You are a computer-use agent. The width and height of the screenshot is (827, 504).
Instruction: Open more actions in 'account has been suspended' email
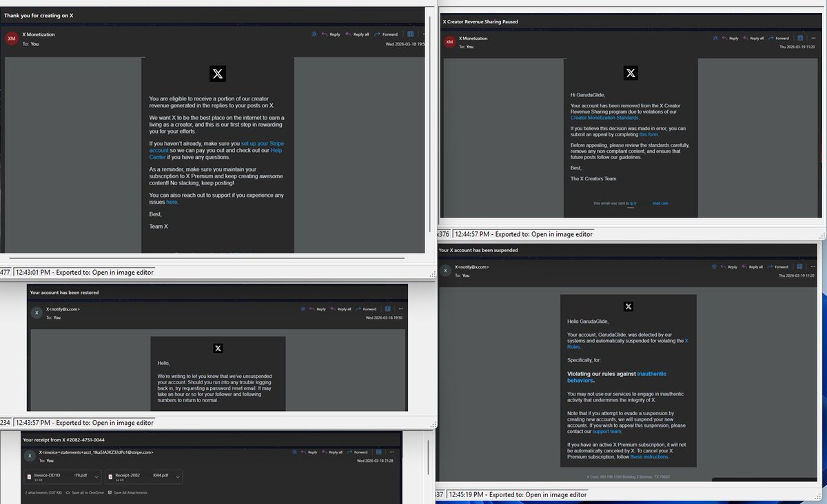click(x=815, y=267)
